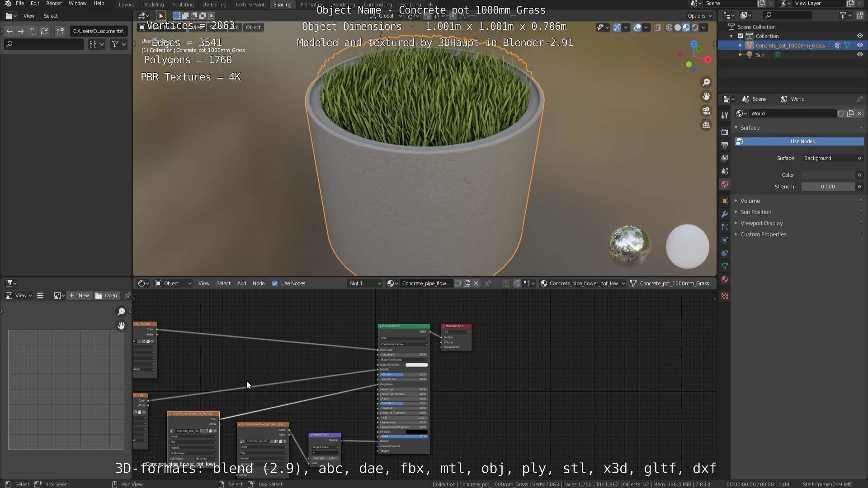
Task: Open the Object properties tab
Action: coord(725,201)
